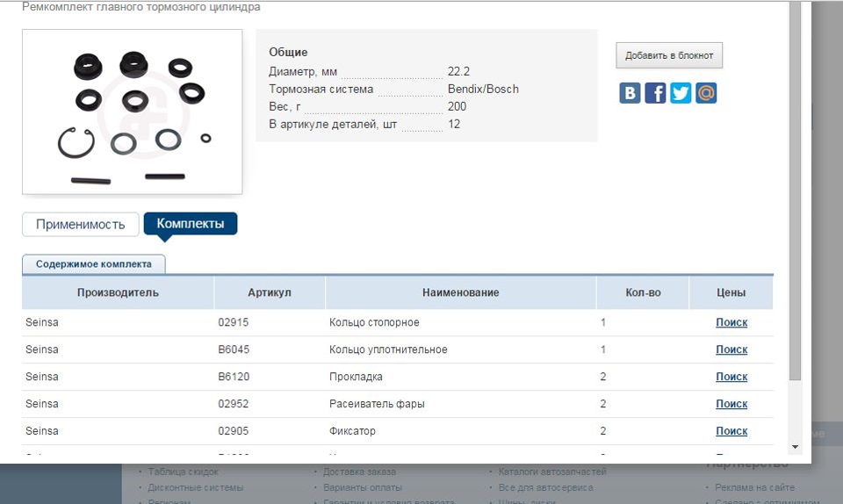Click Поиск link for Фиксатор

pos(731,431)
